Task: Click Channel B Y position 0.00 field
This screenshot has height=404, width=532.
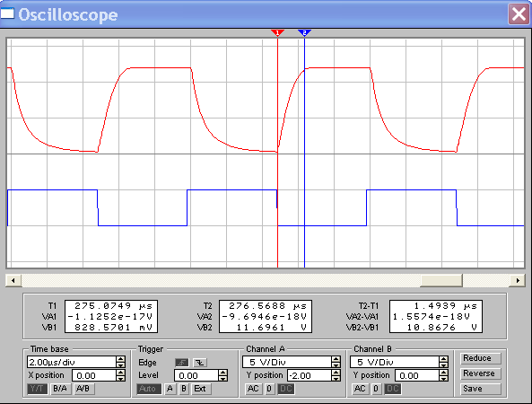Action: pos(417,375)
